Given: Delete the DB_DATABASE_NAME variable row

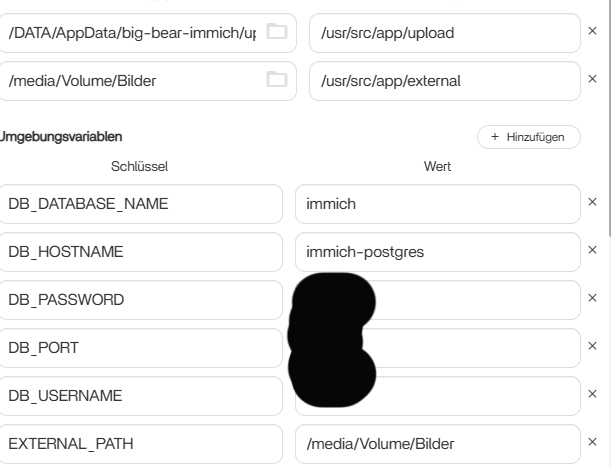Looking at the screenshot, I should point(592,203).
